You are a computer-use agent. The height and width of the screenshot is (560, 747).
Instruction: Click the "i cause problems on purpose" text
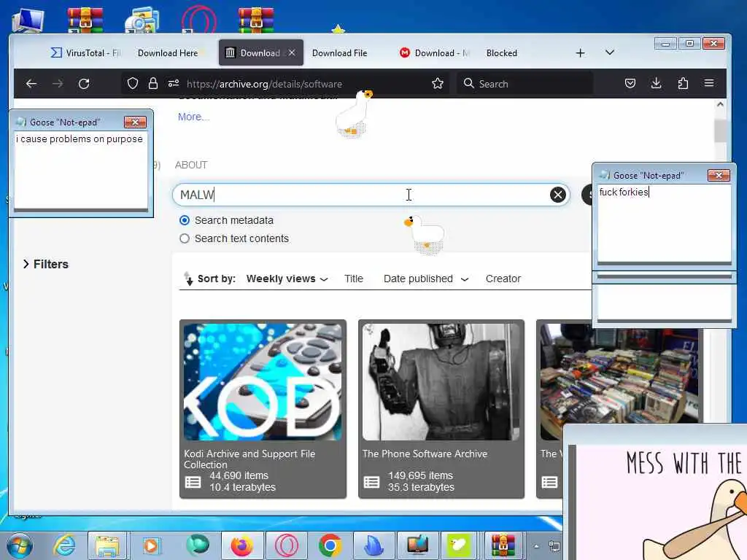coord(80,139)
